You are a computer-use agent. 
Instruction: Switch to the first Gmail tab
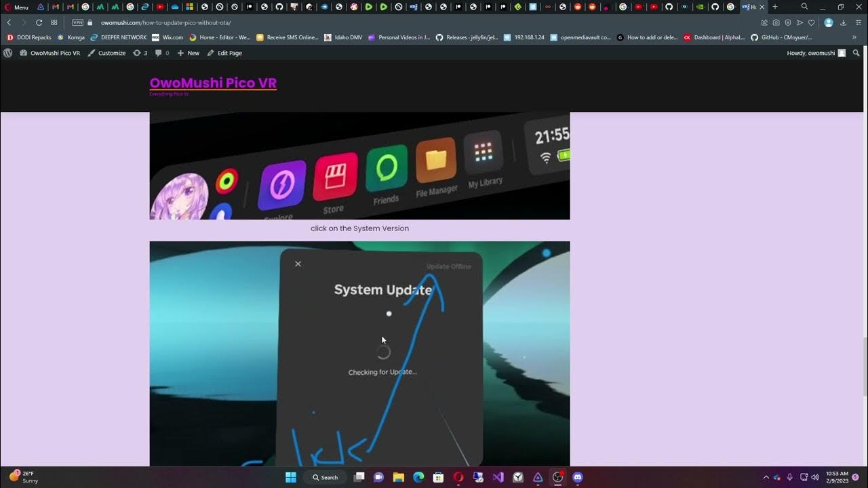point(56,7)
